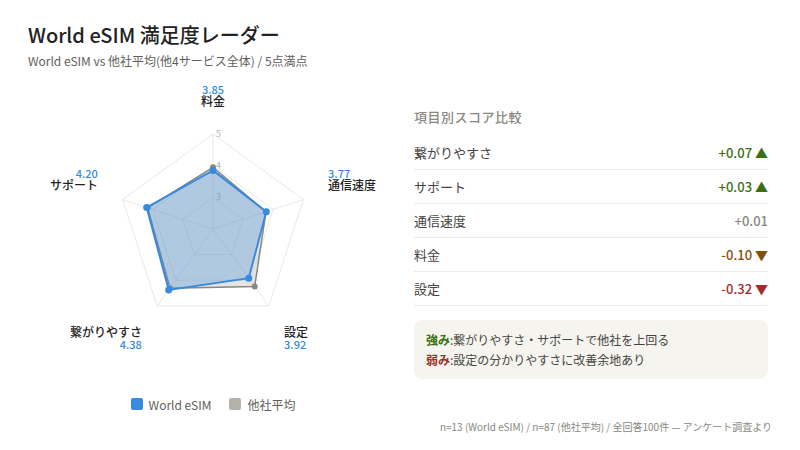Image resolution: width=800 pixels, height=450 pixels.
Task: Click the +0.07 score difference value
Action: pyautogui.click(x=734, y=154)
